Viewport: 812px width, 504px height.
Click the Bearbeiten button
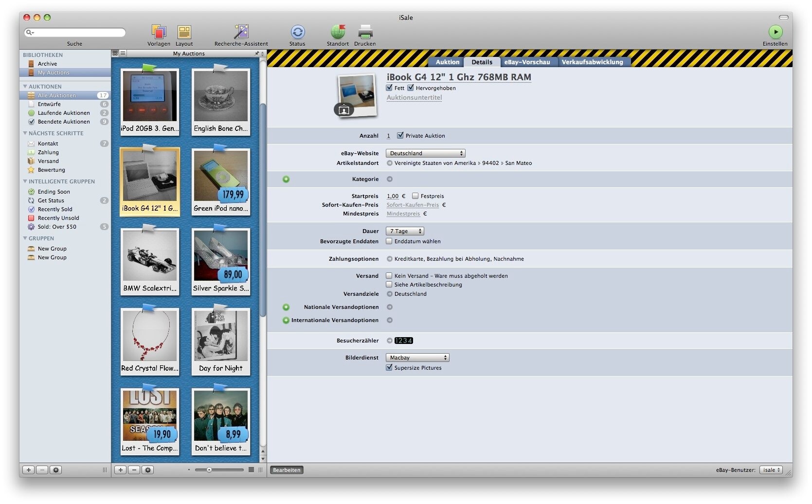click(x=287, y=470)
